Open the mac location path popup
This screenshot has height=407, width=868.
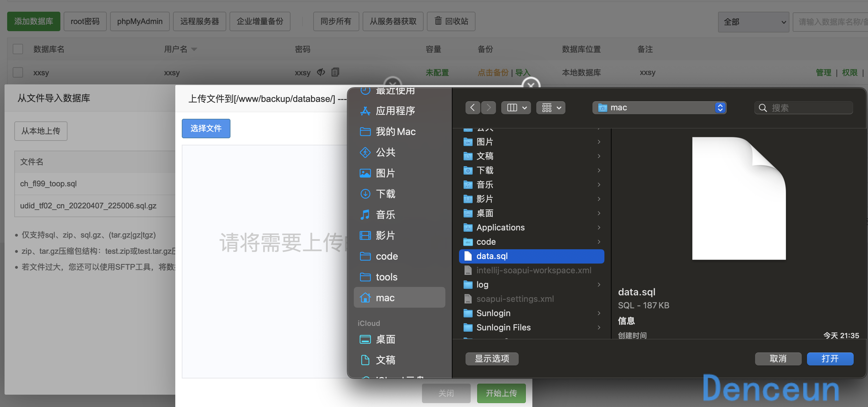click(659, 108)
